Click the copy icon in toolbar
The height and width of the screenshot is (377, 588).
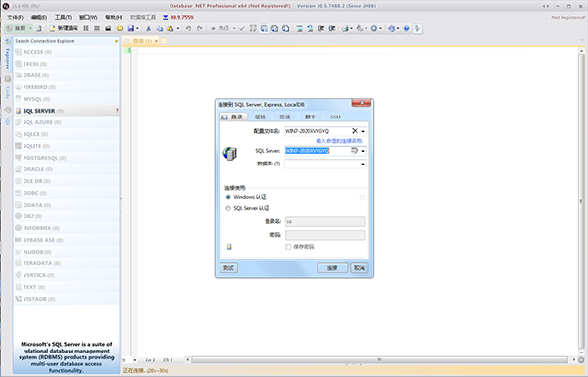click(x=160, y=28)
